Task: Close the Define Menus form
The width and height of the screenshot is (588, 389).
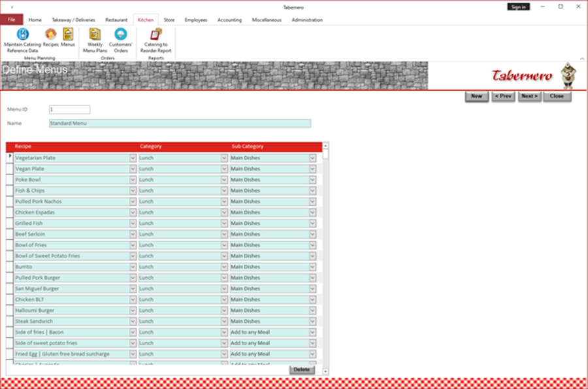Action: (557, 96)
